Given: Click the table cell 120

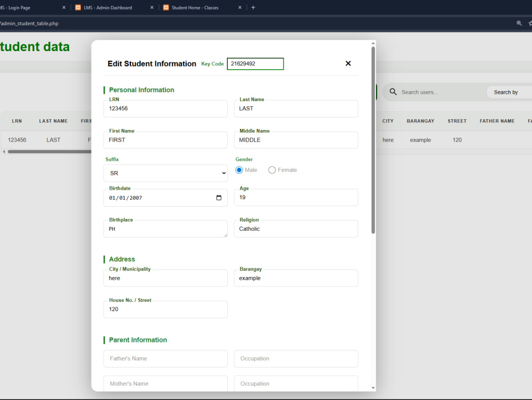Looking at the screenshot, I should click(x=457, y=140).
